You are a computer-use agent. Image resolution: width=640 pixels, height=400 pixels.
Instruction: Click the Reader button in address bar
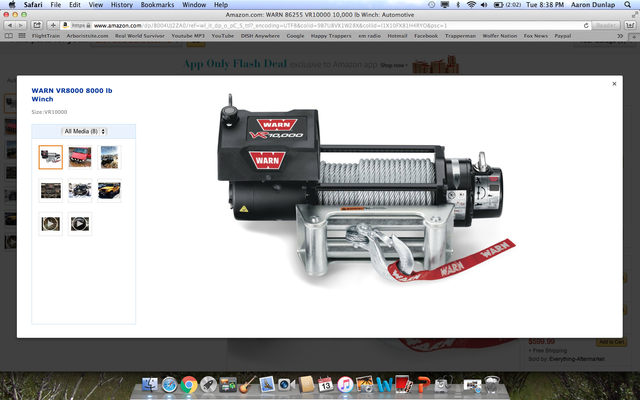click(607, 24)
